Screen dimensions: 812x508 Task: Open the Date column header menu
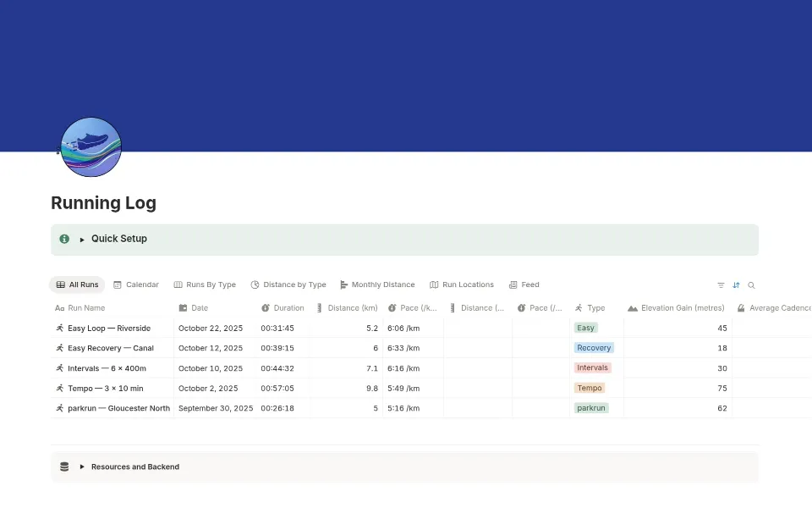215,308
